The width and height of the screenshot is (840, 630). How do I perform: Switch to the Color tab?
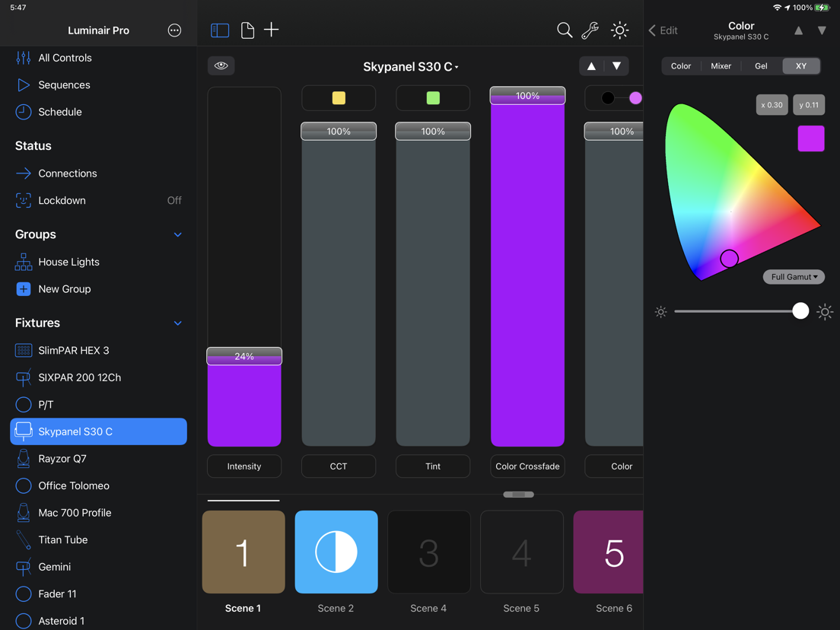coord(681,66)
